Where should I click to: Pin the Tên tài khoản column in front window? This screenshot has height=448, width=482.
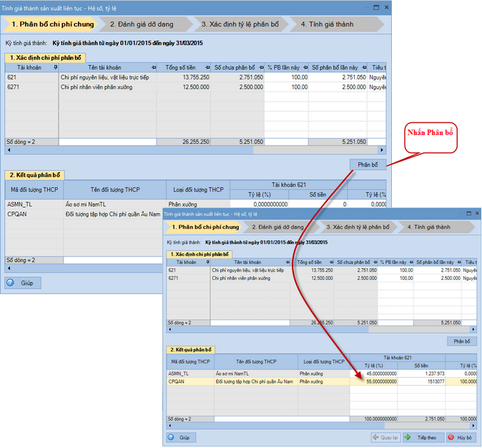point(287,262)
